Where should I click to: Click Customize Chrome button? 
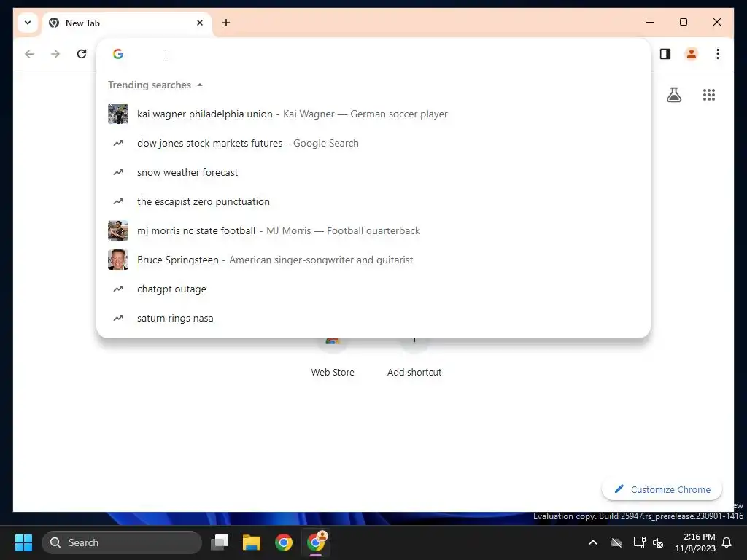(662, 489)
